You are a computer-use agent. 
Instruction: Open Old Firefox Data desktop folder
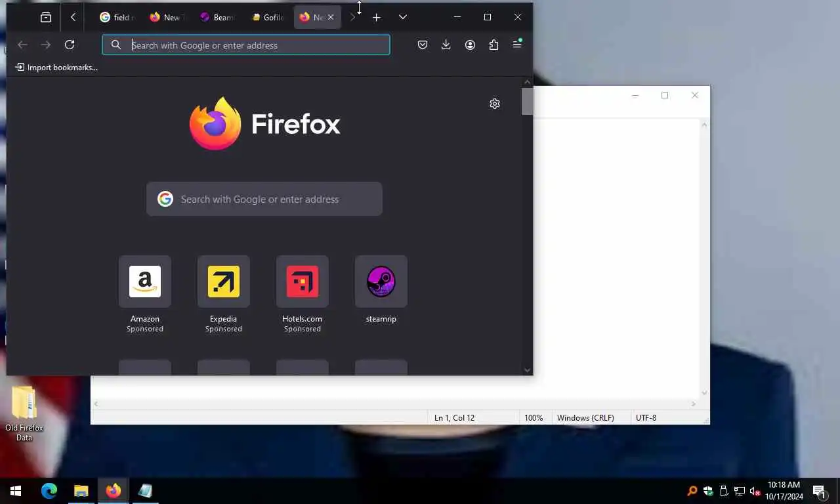point(24,413)
